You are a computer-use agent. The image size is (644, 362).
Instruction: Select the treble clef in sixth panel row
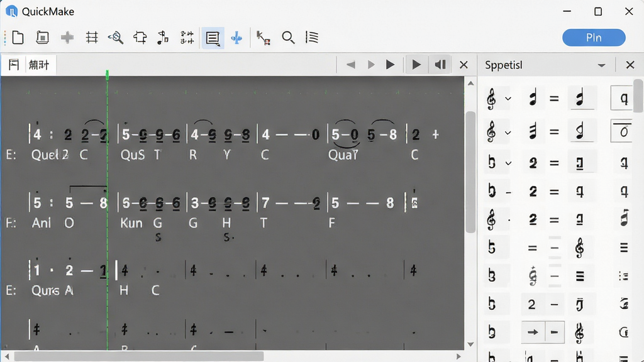click(x=579, y=248)
